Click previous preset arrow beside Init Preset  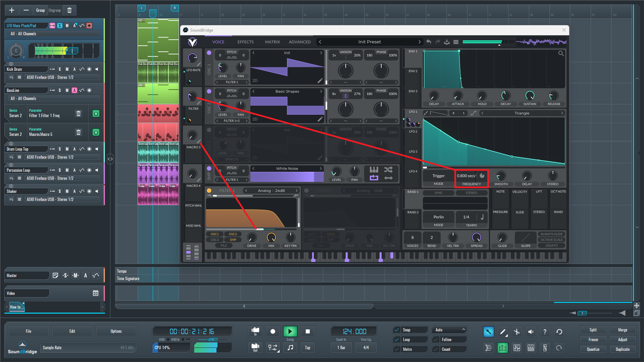pyautogui.click(x=320, y=42)
